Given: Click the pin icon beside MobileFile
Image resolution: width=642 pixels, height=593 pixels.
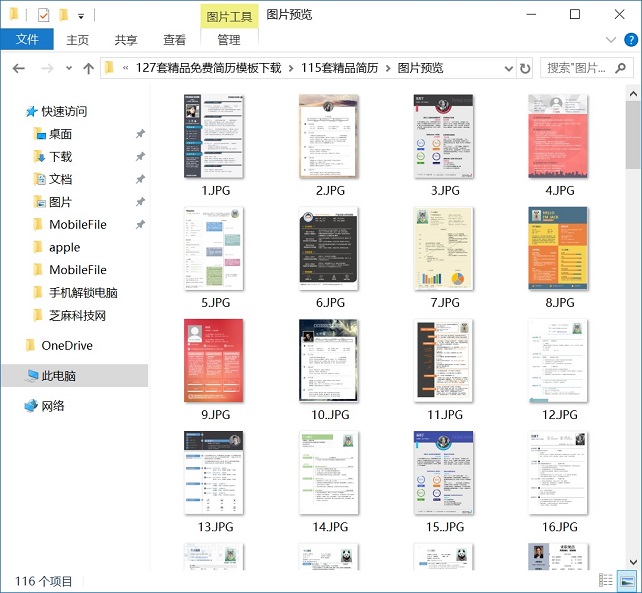Looking at the screenshot, I should click(x=140, y=225).
